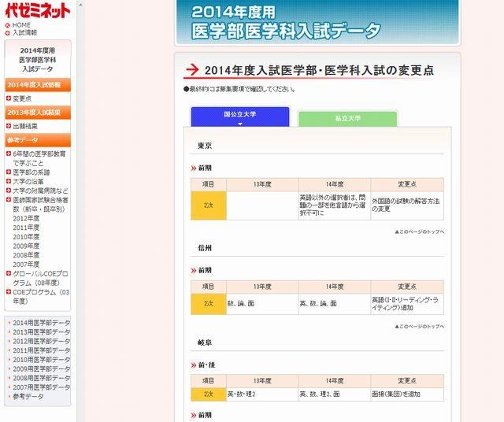Click the sidebar scrollbar up arrow

coord(80,5)
